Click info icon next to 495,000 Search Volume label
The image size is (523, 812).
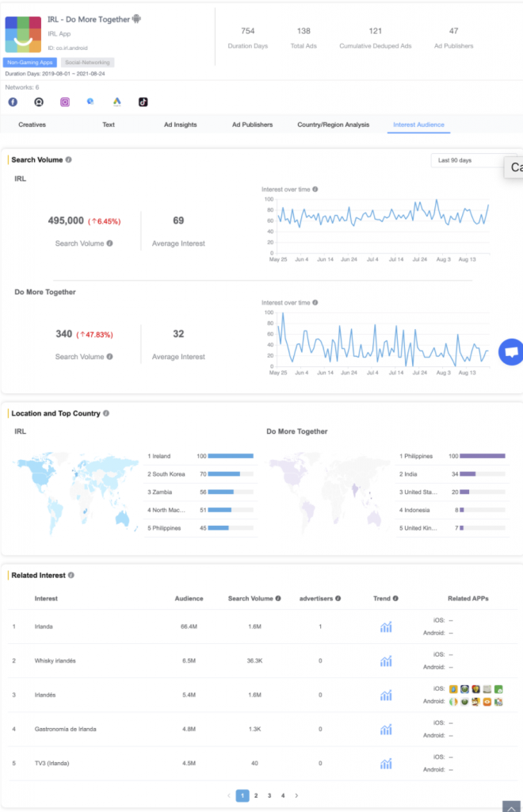tap(109, 243)
